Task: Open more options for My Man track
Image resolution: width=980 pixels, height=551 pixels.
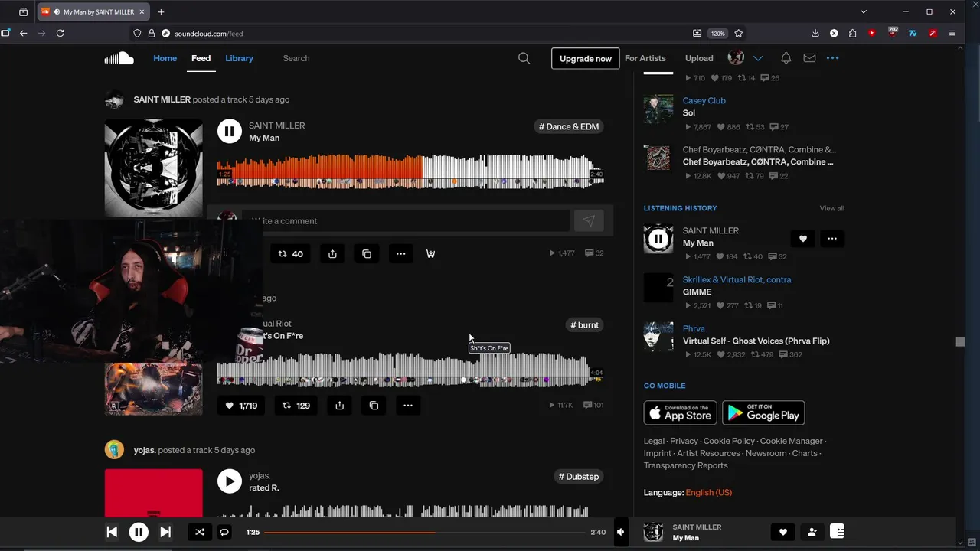Action: pyautogui.click(x=400, y=254)
